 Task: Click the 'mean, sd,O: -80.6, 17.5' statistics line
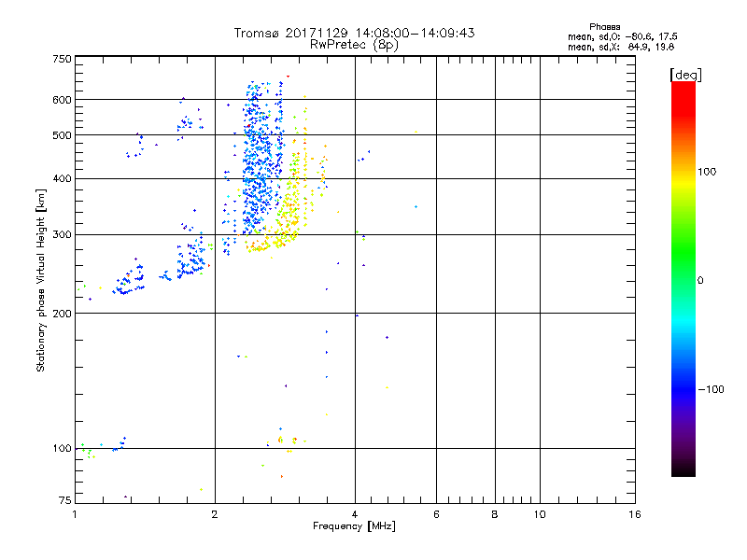(x=622, y=36)
